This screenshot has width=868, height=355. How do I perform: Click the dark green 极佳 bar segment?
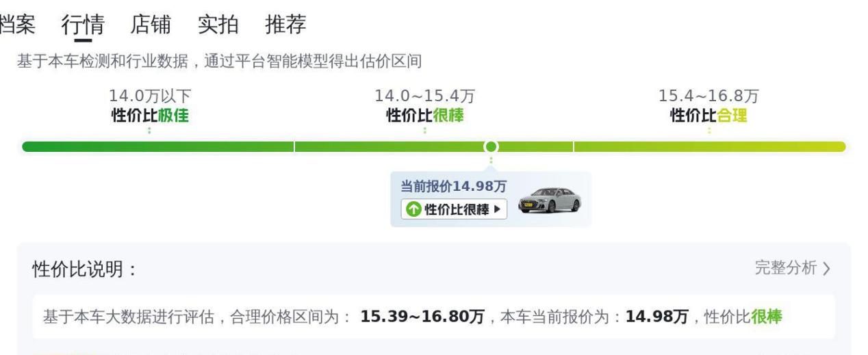(158, 146)
